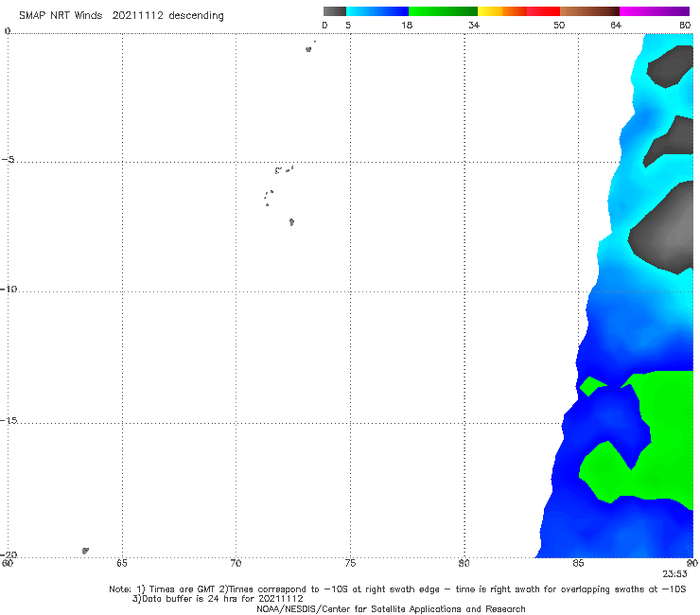
Task: Click the longitude axis label '80'
Action: 464,563
